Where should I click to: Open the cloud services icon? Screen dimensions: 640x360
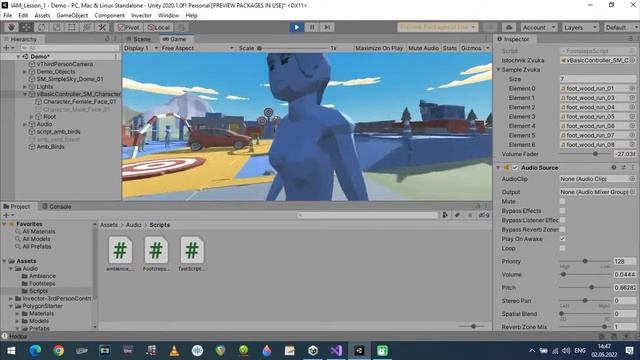[x=509, y=27]
